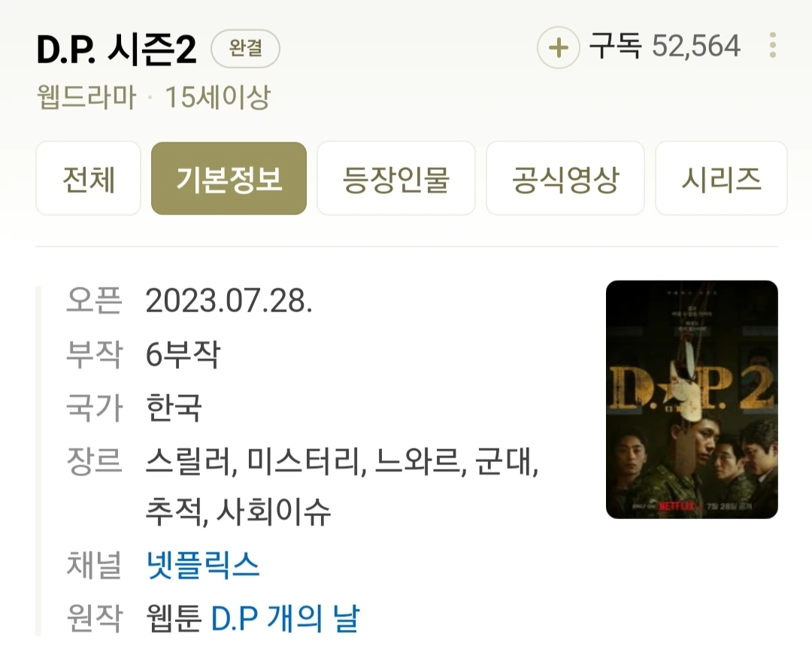812x662 pixels.
Task: Click the 한국 country value
Action: pos(174,407)
